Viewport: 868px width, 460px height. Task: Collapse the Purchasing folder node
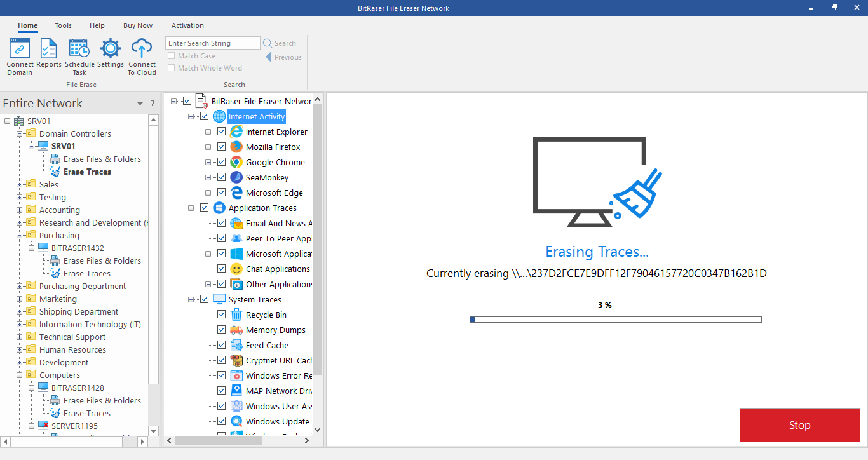19,235
